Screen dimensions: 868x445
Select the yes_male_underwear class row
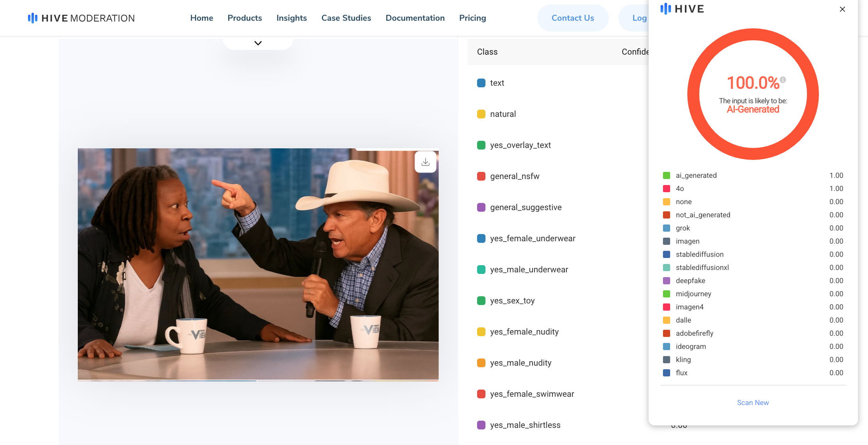pos(558,270)
